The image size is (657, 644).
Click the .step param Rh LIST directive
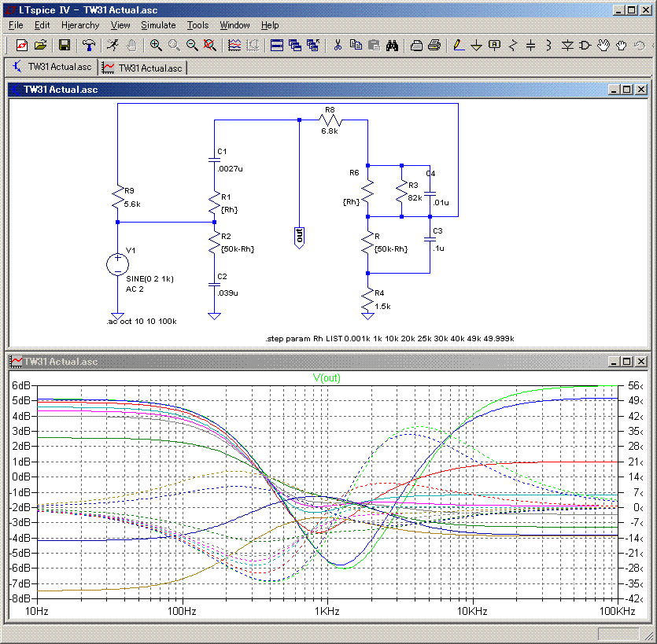(389, 338)
